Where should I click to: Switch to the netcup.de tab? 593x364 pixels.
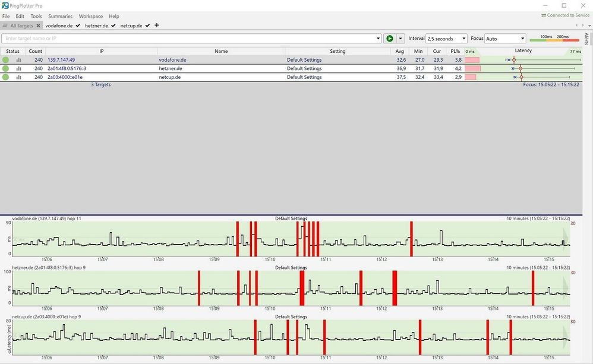(131, 26)
